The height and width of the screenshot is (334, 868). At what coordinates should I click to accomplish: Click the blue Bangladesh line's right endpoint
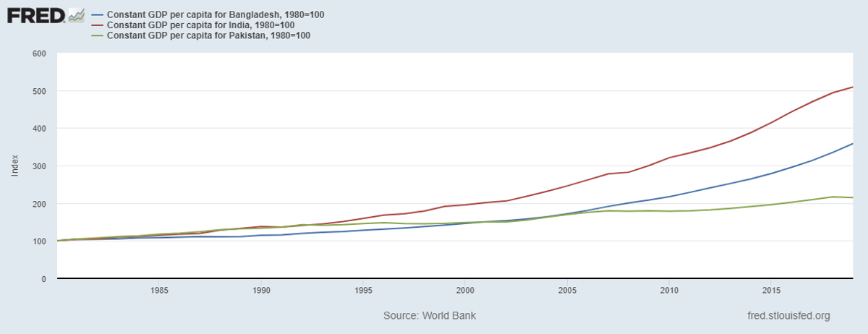853,144
